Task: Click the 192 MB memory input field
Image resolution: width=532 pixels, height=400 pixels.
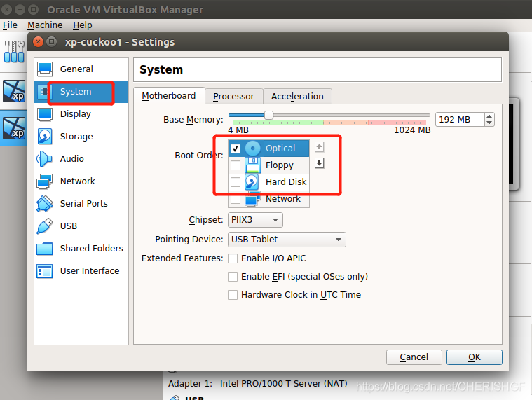Action: click(x=460, y=119)
